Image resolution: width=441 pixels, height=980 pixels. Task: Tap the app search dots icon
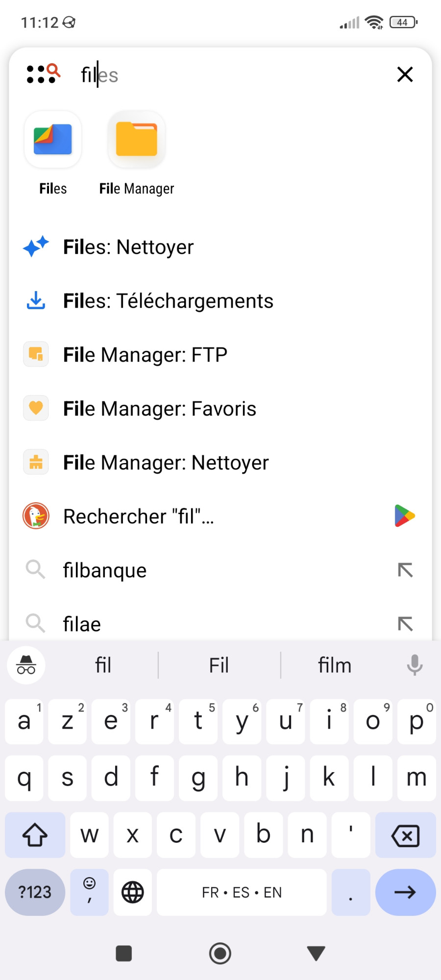tap(43, 74)
